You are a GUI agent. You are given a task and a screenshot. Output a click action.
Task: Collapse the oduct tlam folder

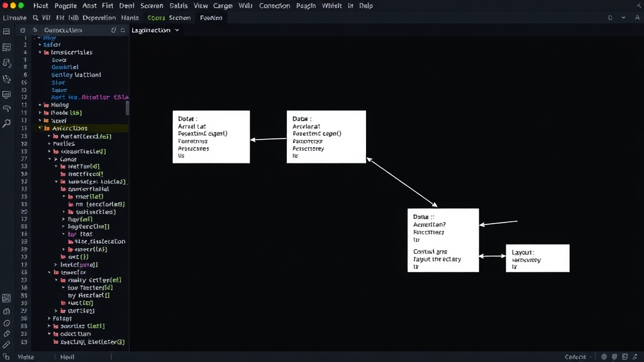click(x=49, y=334)
